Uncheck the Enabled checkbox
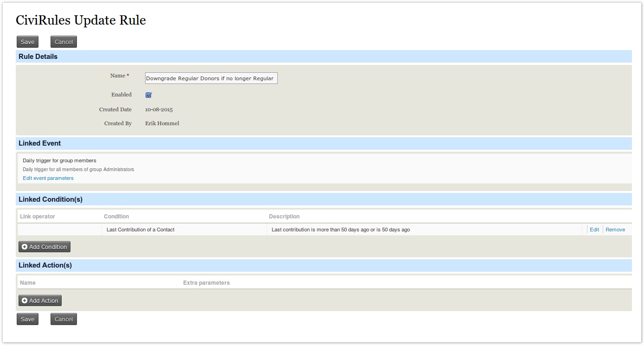 point(149,95)
